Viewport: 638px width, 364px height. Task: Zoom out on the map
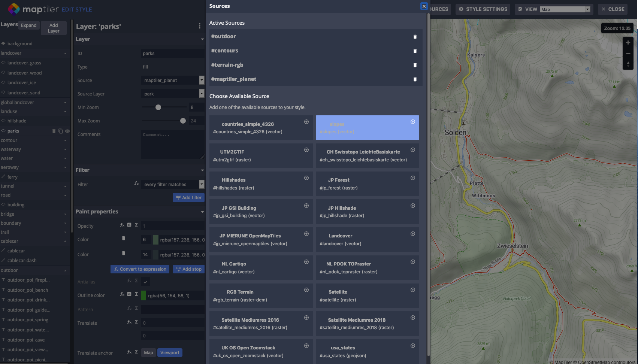(628, 54)
